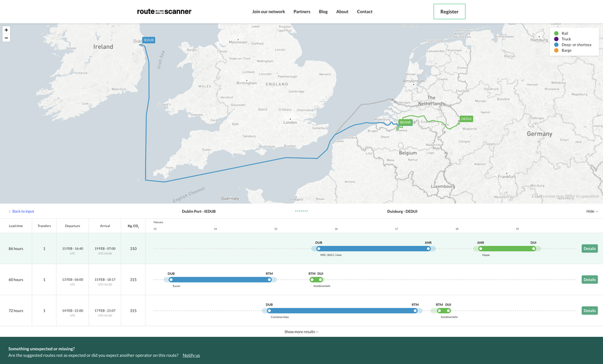The height and width of the screenshot is (364, 603).
Task: Expand Show more results
Action: [x=301, y=331]
